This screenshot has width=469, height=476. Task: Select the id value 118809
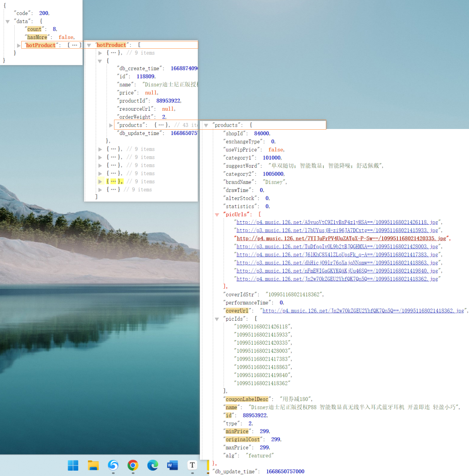click(x=145, y=77)
